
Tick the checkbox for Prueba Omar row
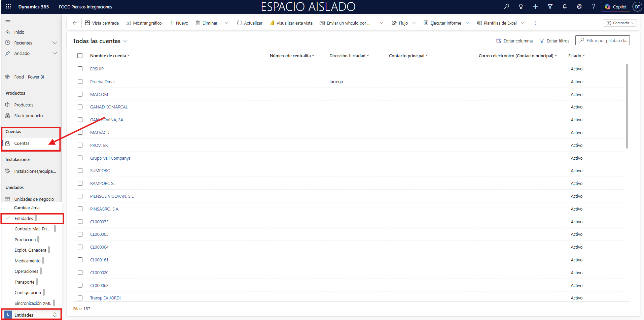coord(80,82)
